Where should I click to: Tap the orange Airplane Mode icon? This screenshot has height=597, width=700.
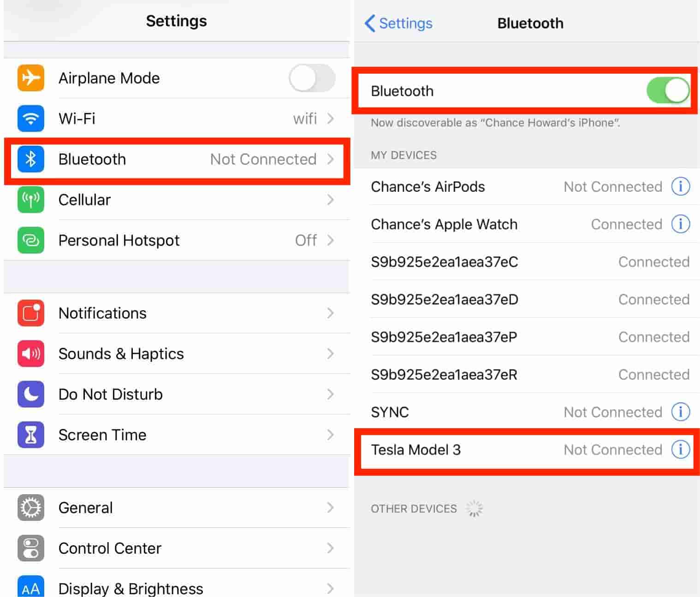[x=31, y=78]
